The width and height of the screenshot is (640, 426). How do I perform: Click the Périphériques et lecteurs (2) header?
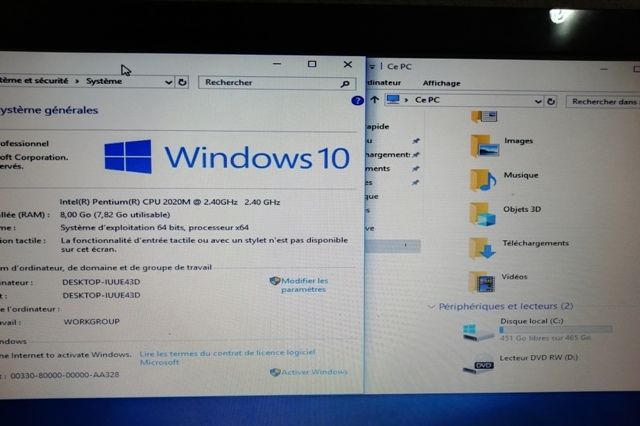(506, 306)
